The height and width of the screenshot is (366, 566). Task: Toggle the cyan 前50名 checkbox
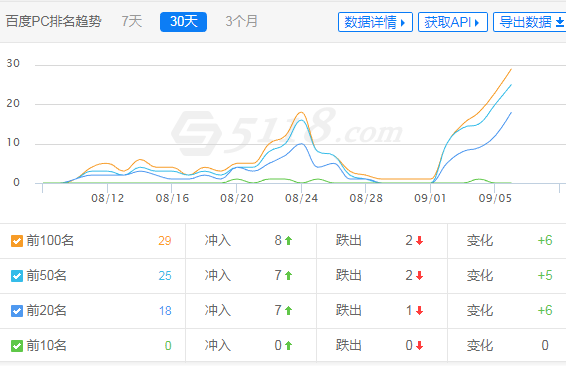pyautogui.click(x=17, y=276)
